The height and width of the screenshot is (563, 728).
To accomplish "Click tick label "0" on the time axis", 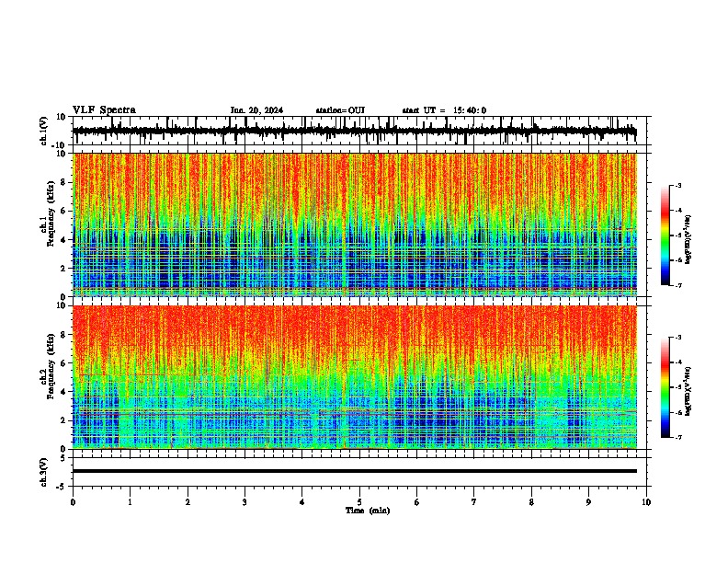I will [x=73, y=502].
